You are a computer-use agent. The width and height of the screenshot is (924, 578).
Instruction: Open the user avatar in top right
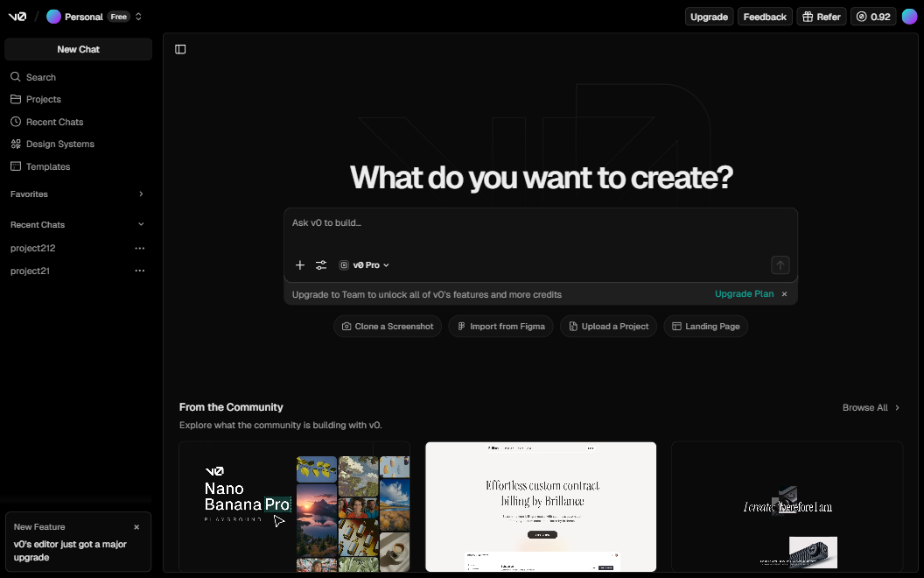(910, 17)
